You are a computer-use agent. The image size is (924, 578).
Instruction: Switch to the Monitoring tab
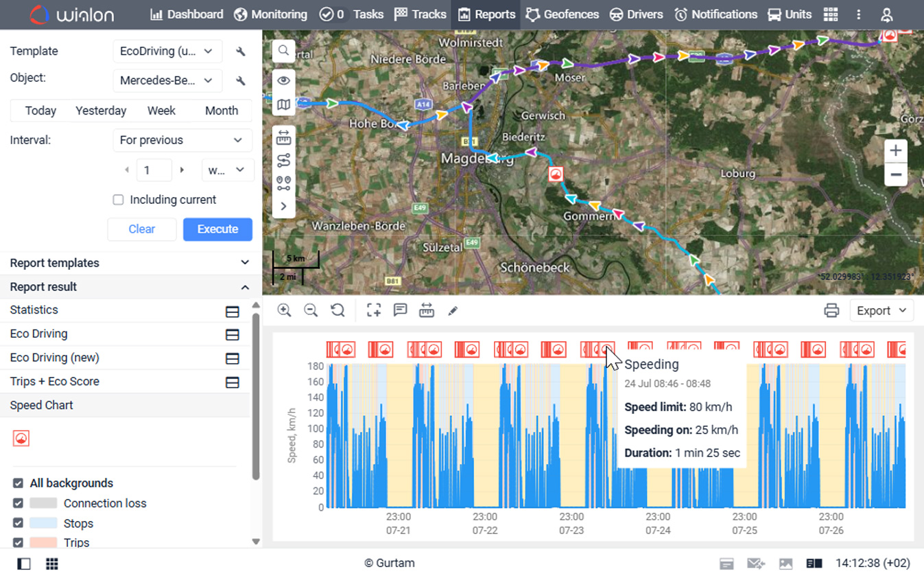pyautogui.click(x=270, y=14)
